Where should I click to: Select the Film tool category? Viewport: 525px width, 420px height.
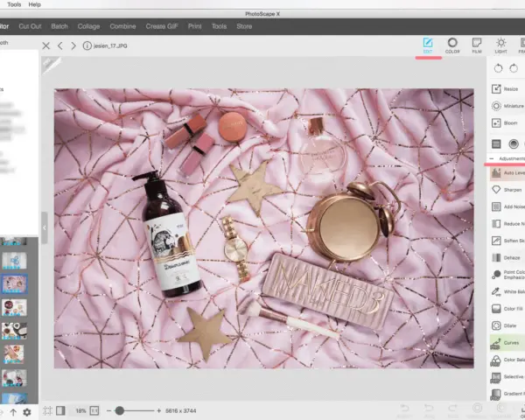[477, 45]
